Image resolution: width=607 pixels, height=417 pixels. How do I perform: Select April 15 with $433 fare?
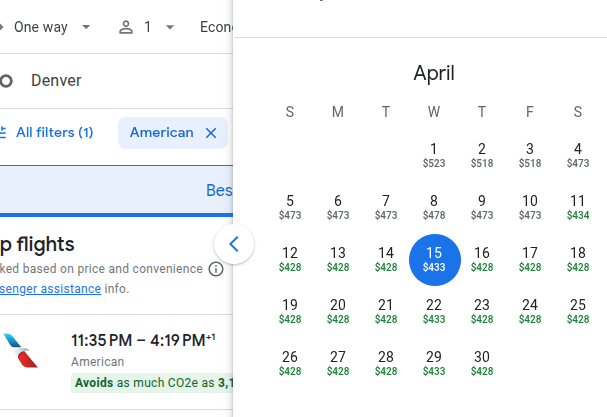[434, 258]
